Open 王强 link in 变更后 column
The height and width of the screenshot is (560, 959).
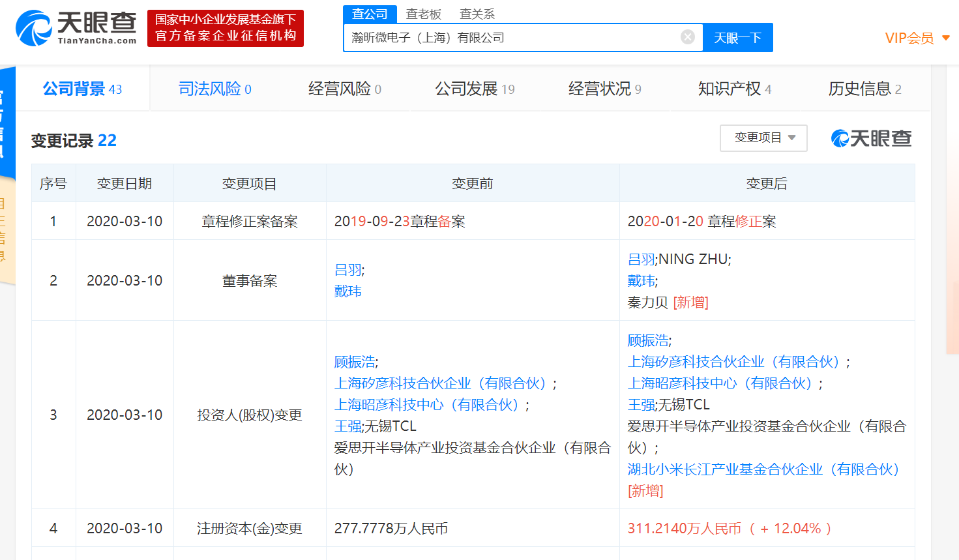point(642,405)
